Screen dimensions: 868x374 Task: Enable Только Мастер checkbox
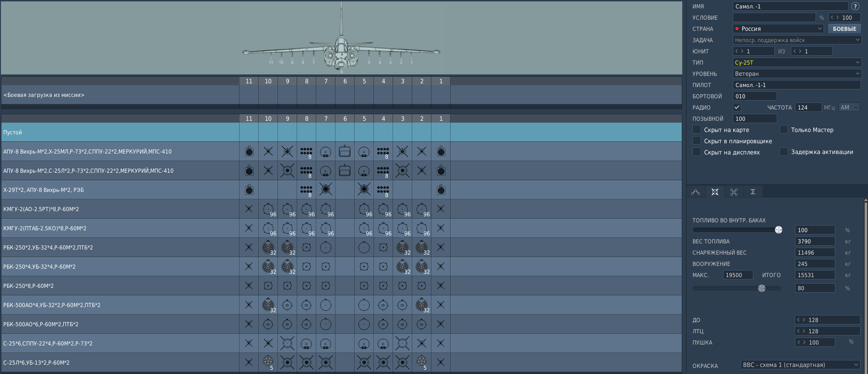point(784,130)
